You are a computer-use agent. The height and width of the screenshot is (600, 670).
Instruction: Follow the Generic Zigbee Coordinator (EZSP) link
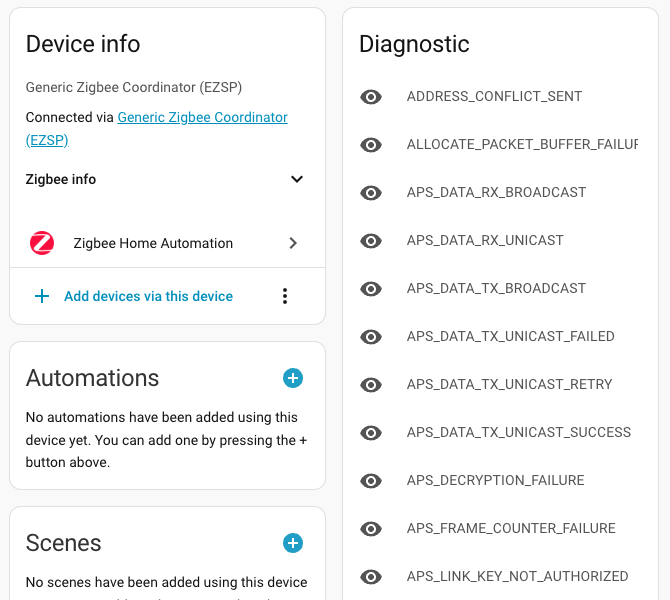[202, 118]
